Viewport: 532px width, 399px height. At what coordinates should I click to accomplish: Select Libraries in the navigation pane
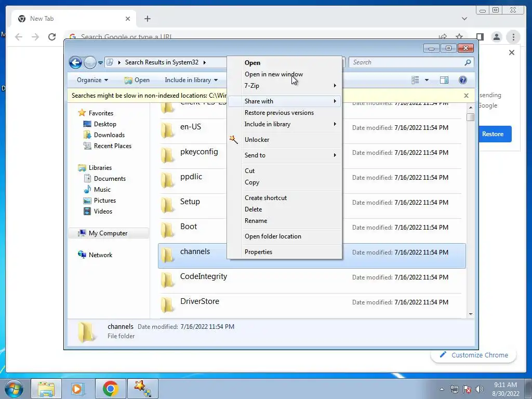pyautogui.click(x=95, y=168)
